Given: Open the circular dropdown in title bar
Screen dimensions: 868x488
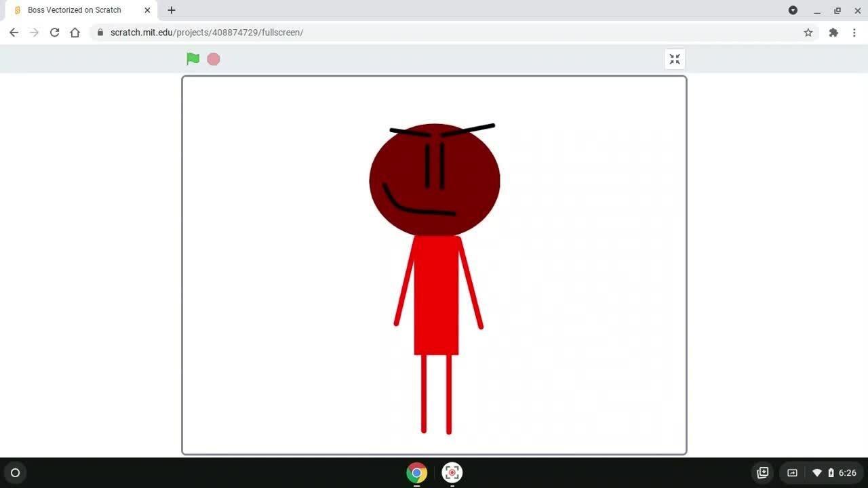Looking at the screenshot, I should (793, 10).
